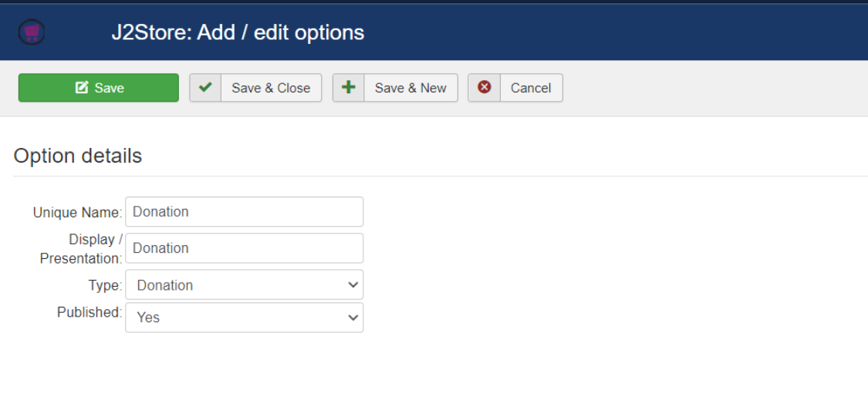The image size is (868, 417).
Task: Click Save & Close button
Action: [255, 87]
